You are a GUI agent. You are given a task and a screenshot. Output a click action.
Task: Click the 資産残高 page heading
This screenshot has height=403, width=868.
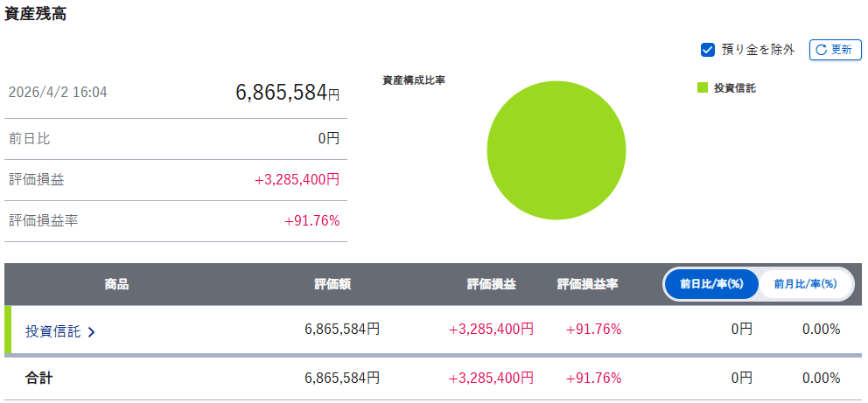(x=36, y=14)
